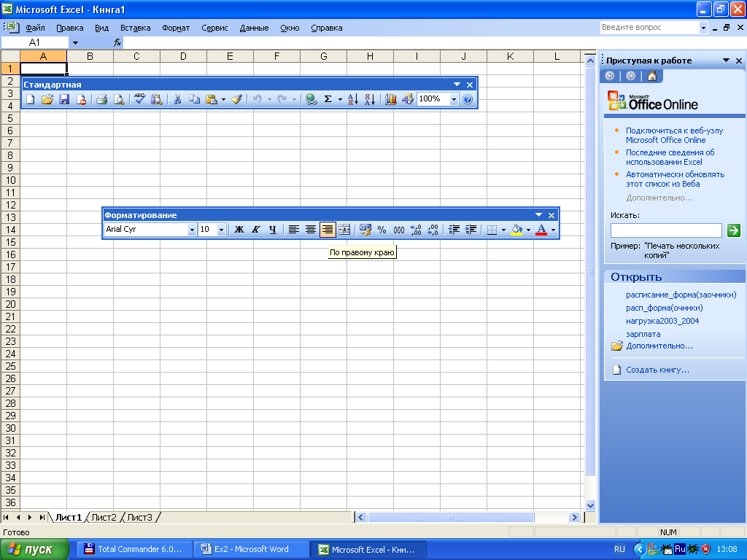Screen dimensions: 747x560
Task: Open the Research reference books icon
Action: click(156, 99)
